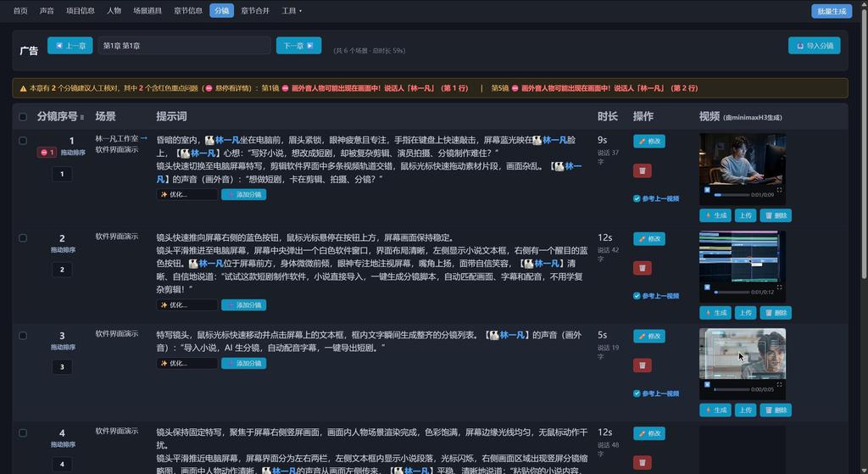The image size is (868, 474).
Task: Click play icon on row 1 video
Action: tap(707, 190)
